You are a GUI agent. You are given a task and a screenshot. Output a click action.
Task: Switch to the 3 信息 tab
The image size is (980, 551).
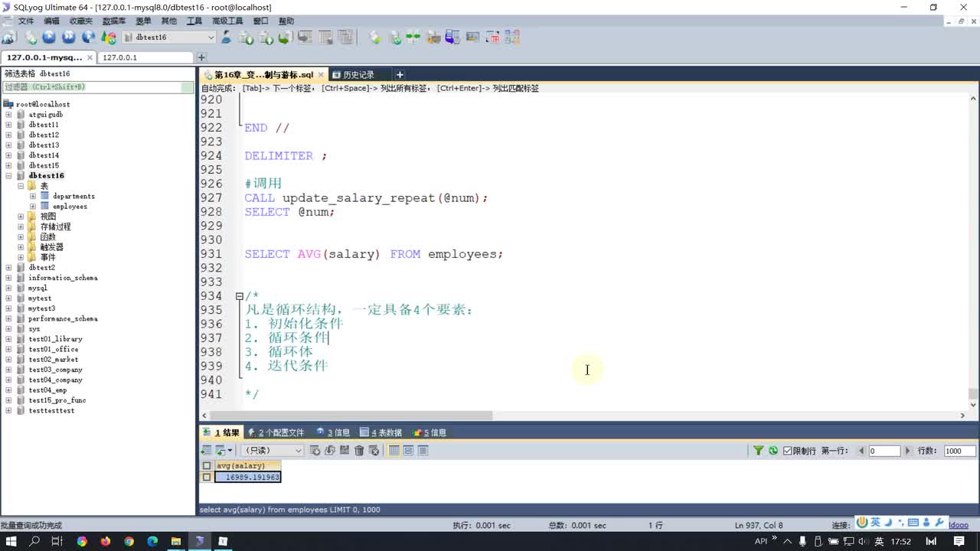[332, 432]
